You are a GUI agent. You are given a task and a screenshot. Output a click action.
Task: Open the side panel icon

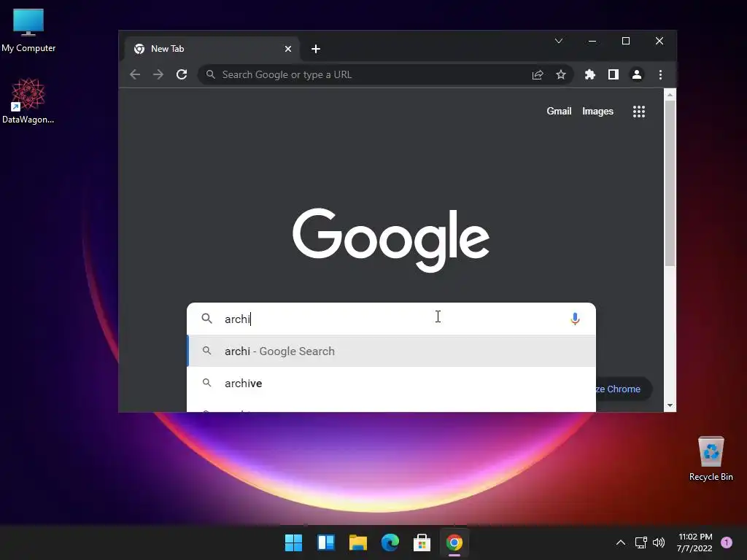[x=613, y=75]
